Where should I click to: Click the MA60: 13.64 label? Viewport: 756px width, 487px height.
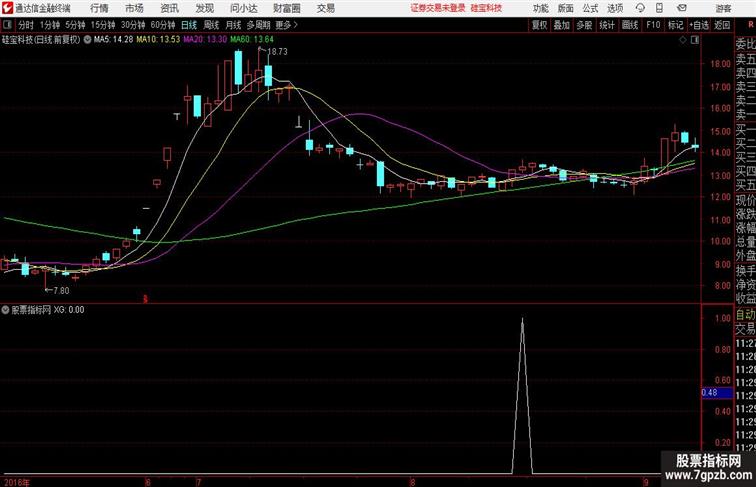coord(252,40)
